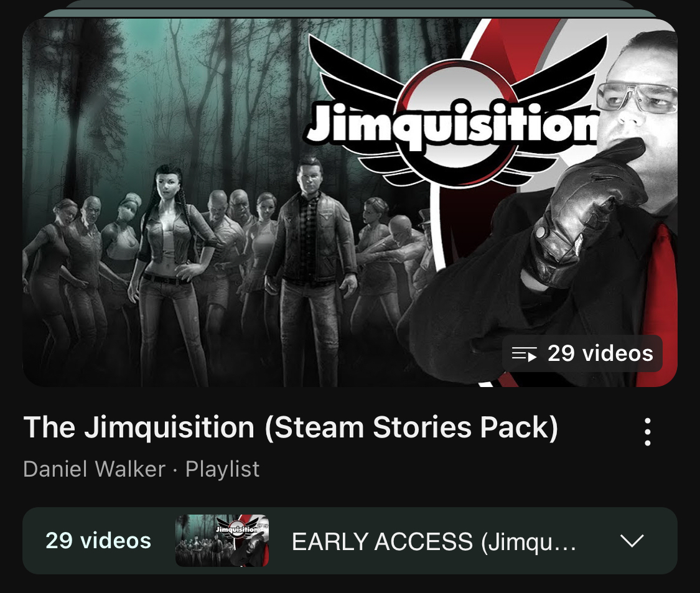Open The Jimquisition (Steam Stories Pack) title
Viewport: 700px width, 593px height.
tap(291, 427)
